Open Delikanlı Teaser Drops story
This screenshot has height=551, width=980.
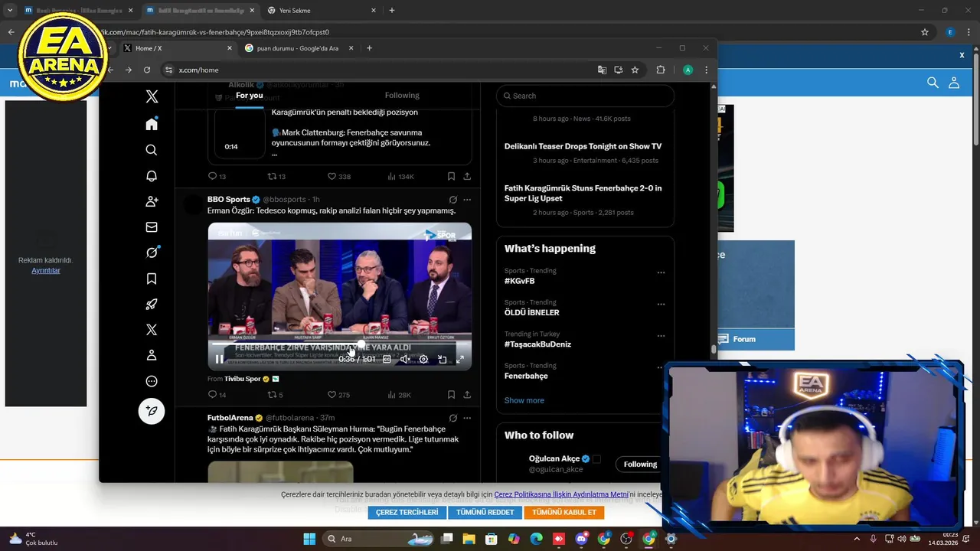[583, 146]
